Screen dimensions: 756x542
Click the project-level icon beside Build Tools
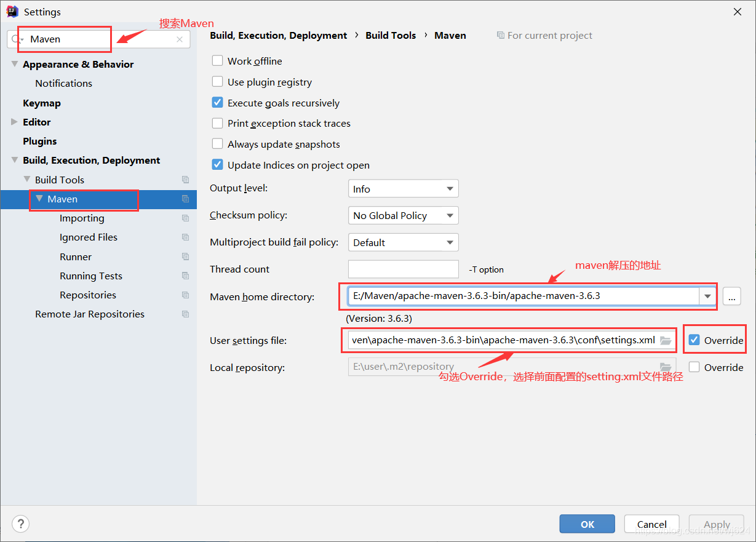coord(185,180)
